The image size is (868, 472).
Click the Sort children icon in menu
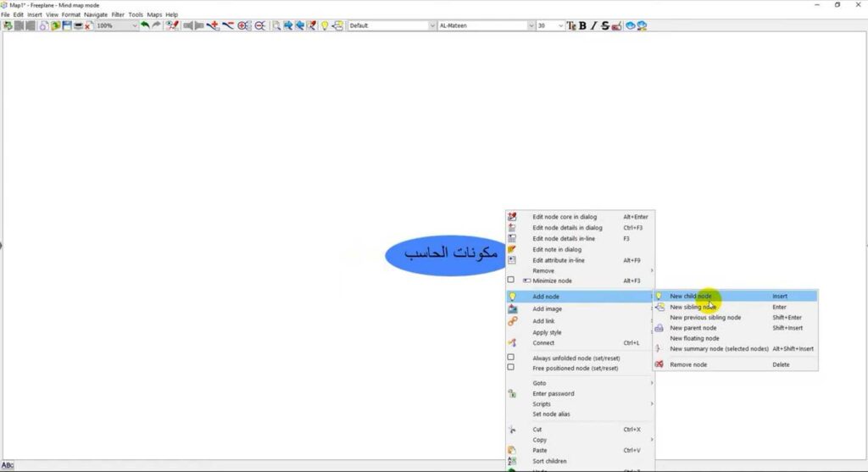tap(513, 461)
